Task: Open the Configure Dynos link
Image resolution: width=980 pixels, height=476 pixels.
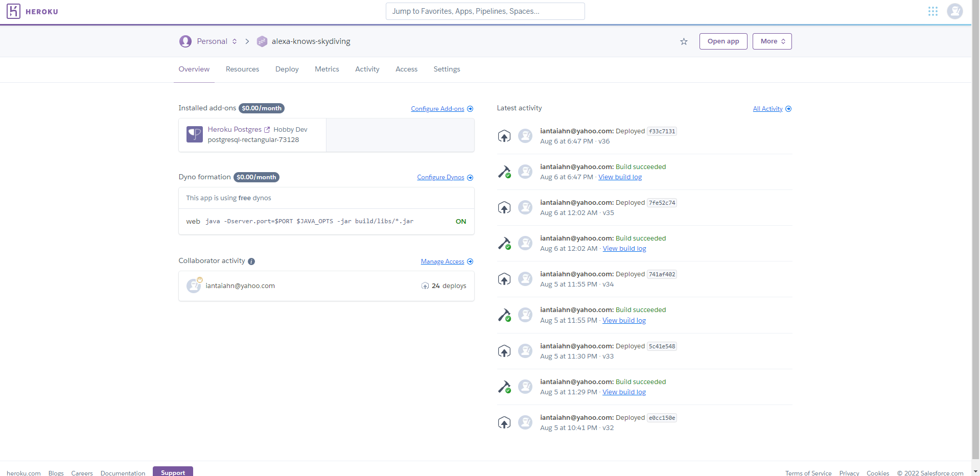Action: tap(440, 177)
